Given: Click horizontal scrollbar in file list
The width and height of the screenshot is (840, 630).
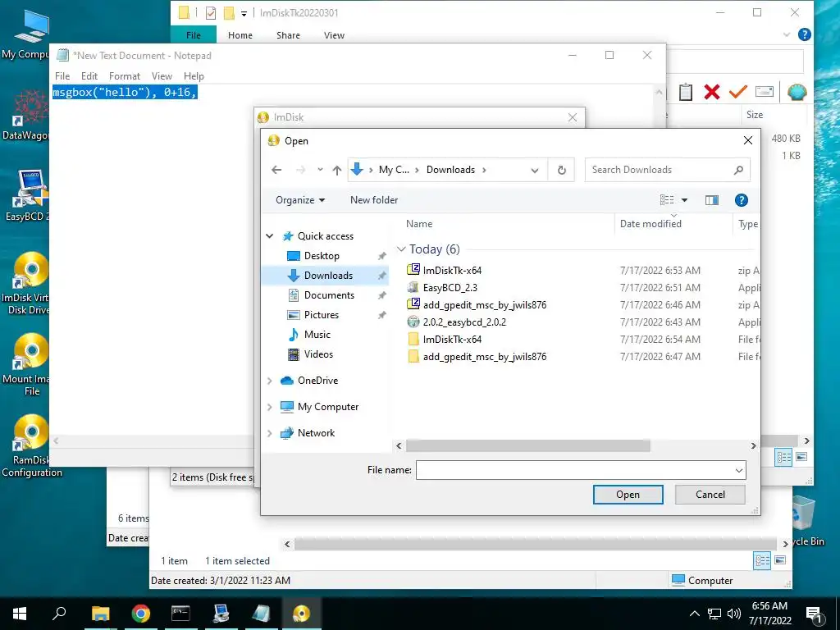Looking at the screenshot, I should click(x=527, y=445).
